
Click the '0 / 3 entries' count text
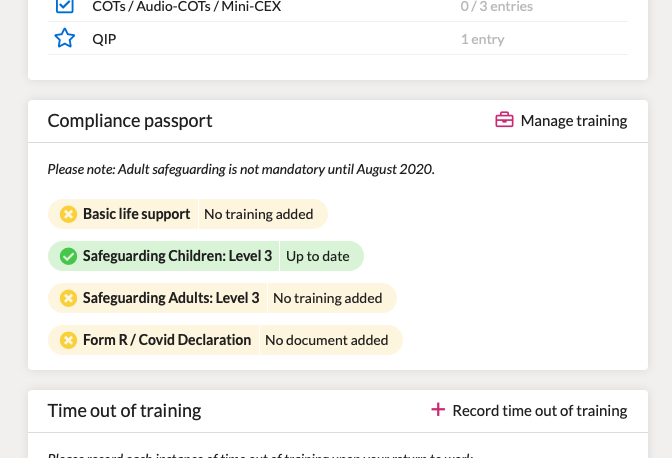497,6
